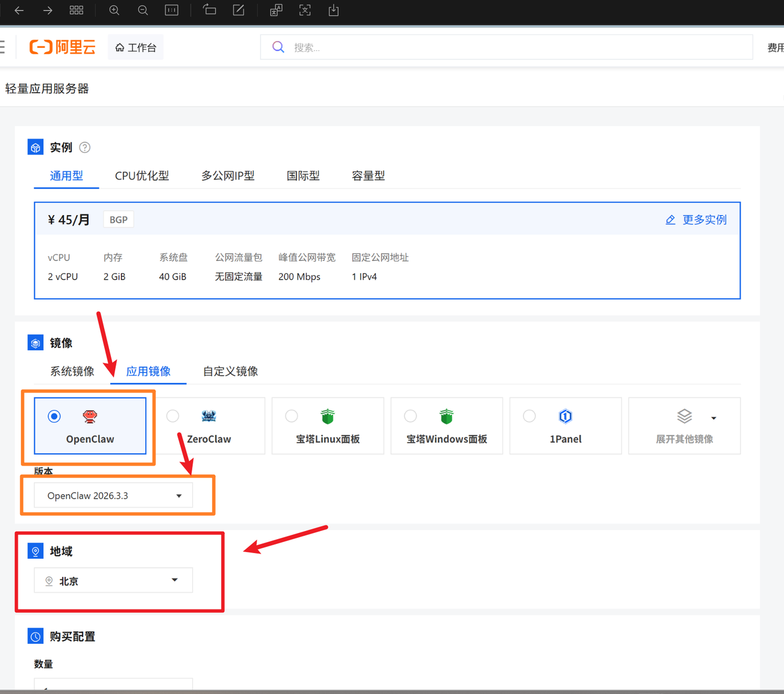
Task: Select the 宝塔Linux面板 radio button
Action: click(x=292, y=417)
